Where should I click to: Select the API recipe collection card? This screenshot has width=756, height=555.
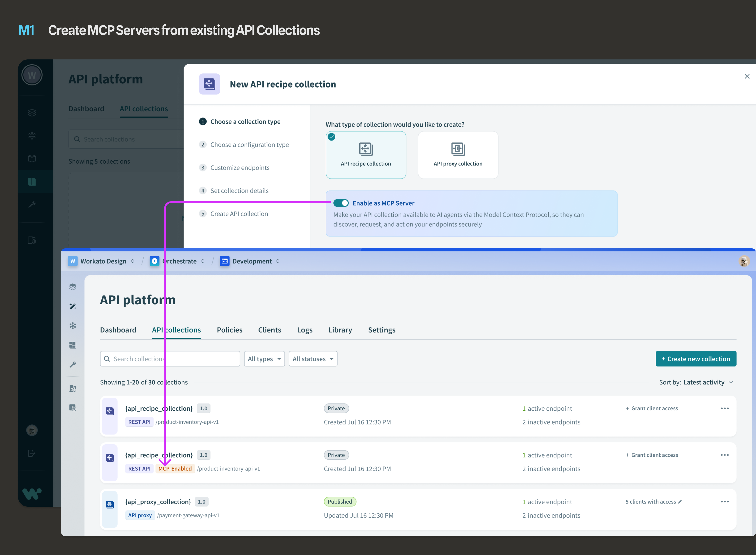click(366, 155)
